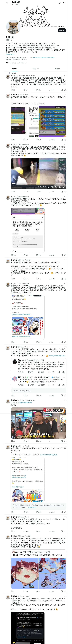The height and width of the screenshot is (644, 72).
Task: Open the news broadcast image thumbnail
Action: tap(39, 423)
